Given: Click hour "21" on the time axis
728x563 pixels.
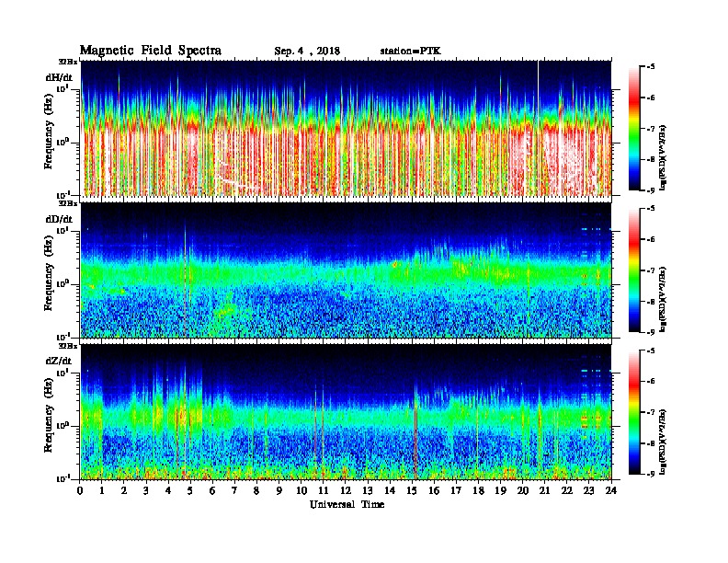Looking at the screenshot, I should click(x=544, y=490).
